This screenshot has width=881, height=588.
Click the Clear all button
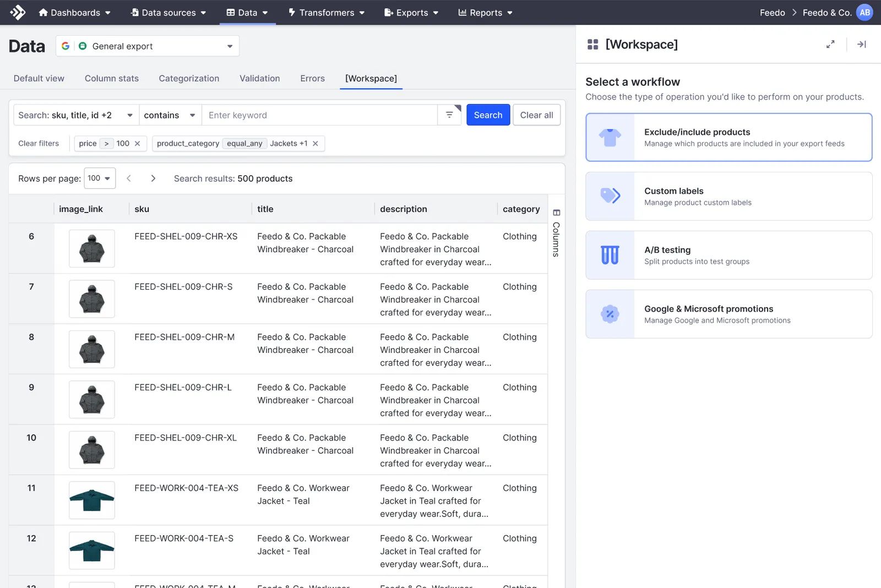536,115
